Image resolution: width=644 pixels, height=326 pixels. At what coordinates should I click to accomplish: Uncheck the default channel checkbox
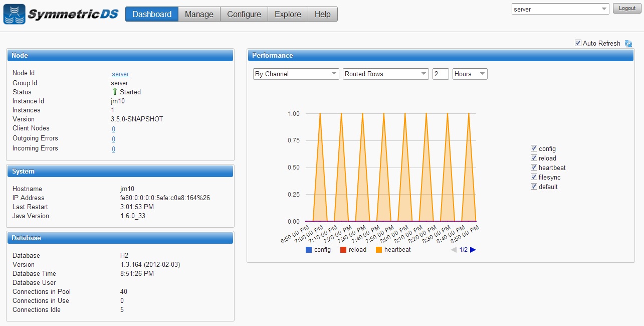(534, 187)
